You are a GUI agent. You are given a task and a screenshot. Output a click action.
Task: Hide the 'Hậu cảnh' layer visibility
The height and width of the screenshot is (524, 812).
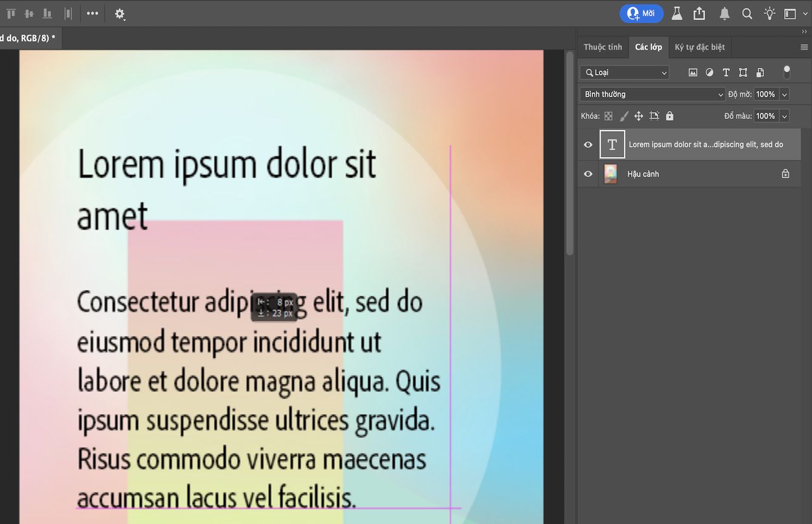pyautogui.click(x=587, y=173)
